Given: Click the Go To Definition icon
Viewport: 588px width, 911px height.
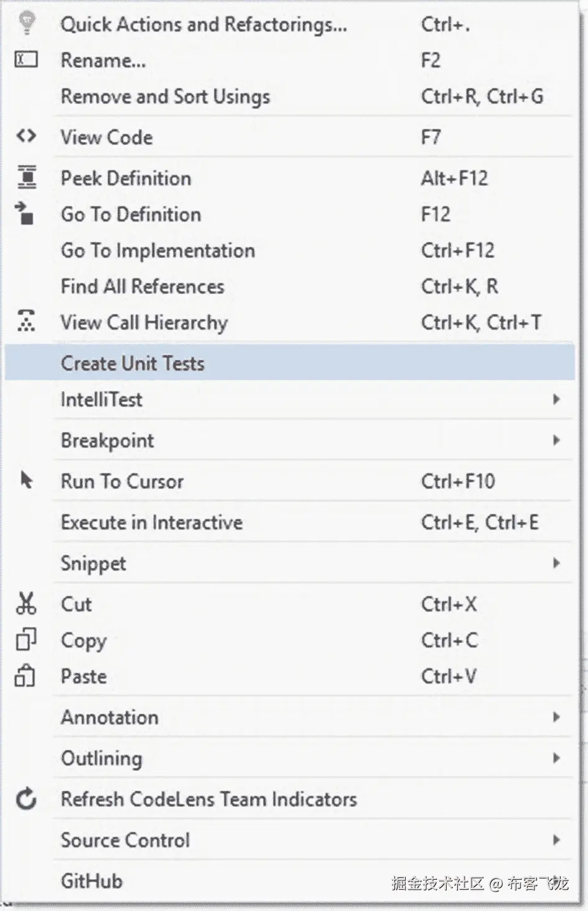Looking at the screenshot, I should pyautogui.click(x=25, y=214).
